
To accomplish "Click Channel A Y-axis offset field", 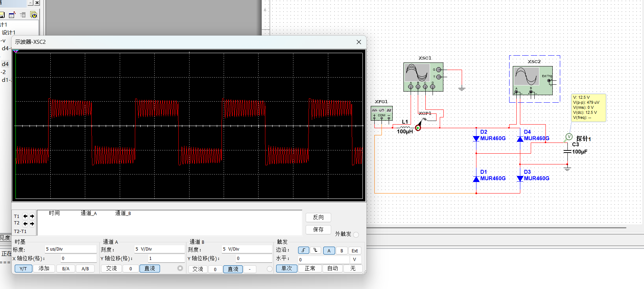I will pos(166,258).
